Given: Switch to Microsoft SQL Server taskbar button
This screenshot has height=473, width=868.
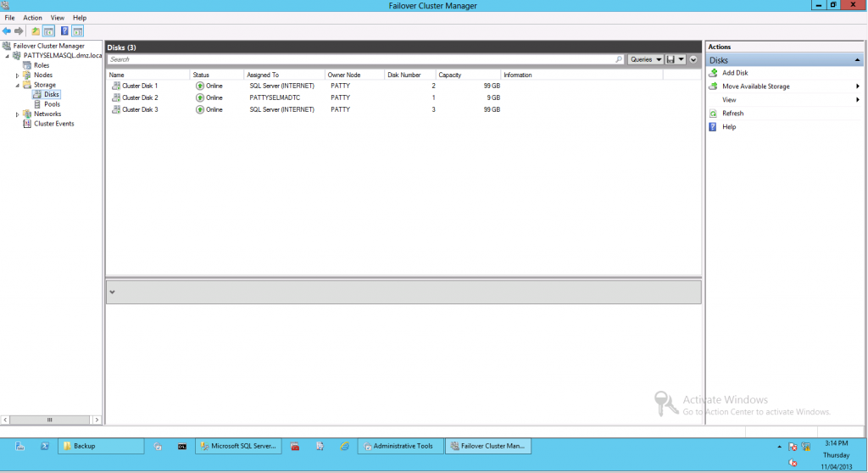Looking at the screenshot, I should coord(238,446).
